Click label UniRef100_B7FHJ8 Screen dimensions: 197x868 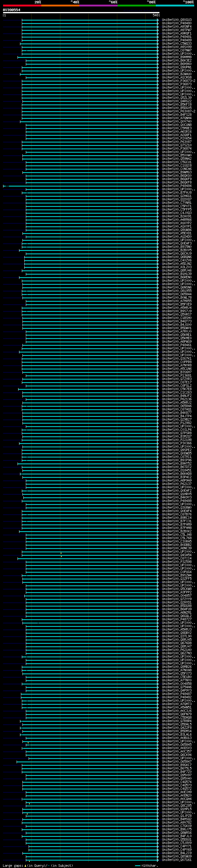tap(177, 193)
